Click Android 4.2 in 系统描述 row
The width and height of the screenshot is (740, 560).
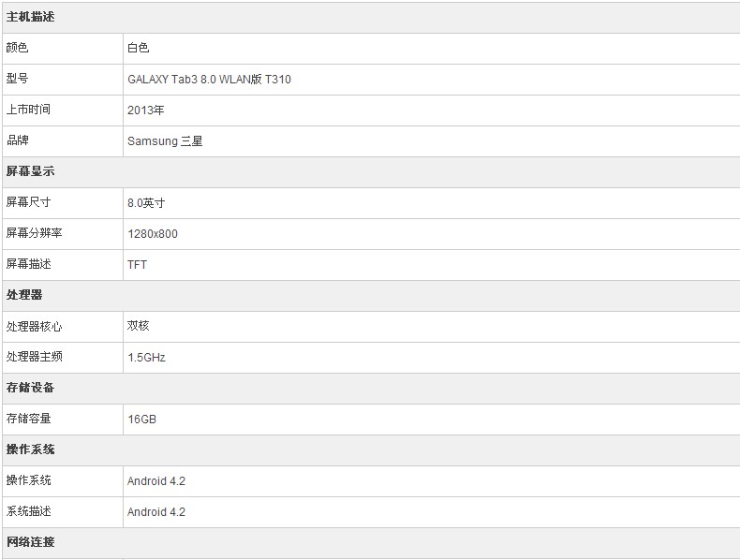point(156,512)
